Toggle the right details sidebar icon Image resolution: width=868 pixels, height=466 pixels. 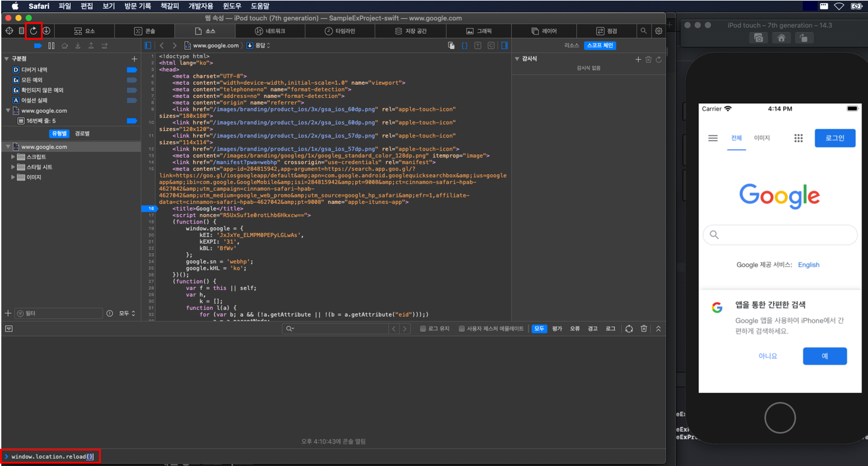(x=504, y=46)
